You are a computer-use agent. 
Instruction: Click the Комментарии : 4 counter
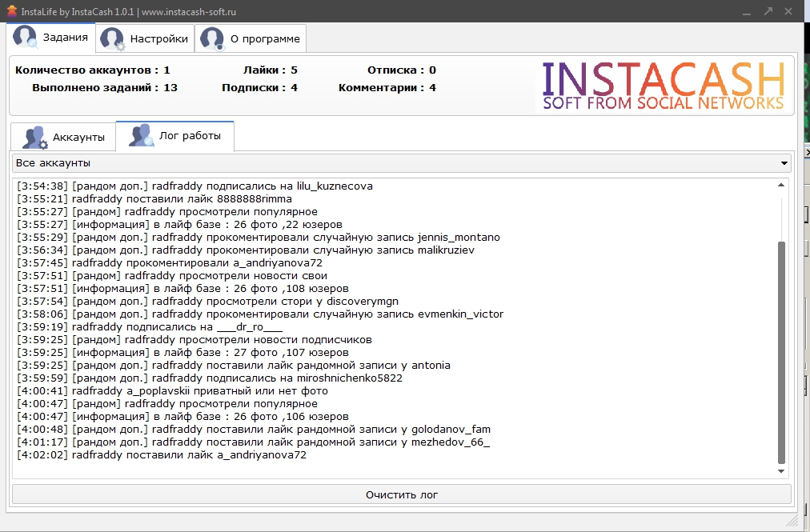[x=387, y=88]
